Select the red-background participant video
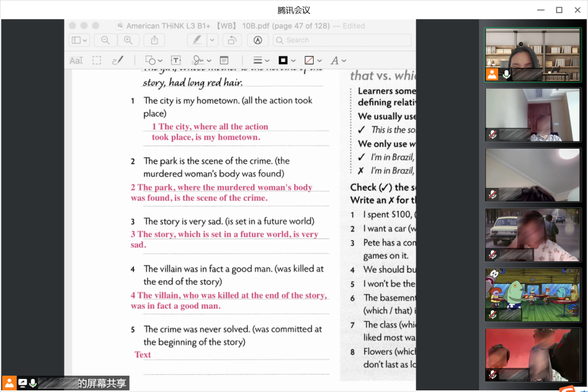The width and height of the screenshot is (588, 392). (x=532, y=355)
